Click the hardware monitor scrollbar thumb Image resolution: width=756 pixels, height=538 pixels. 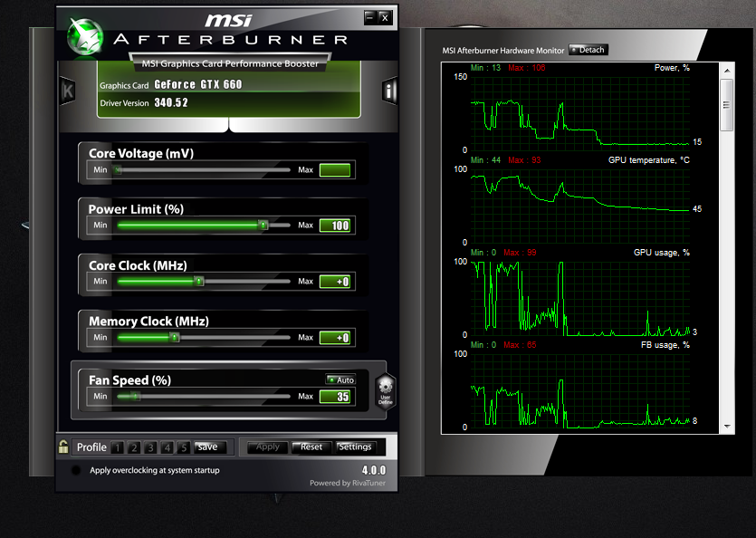[x=727, y=105]
